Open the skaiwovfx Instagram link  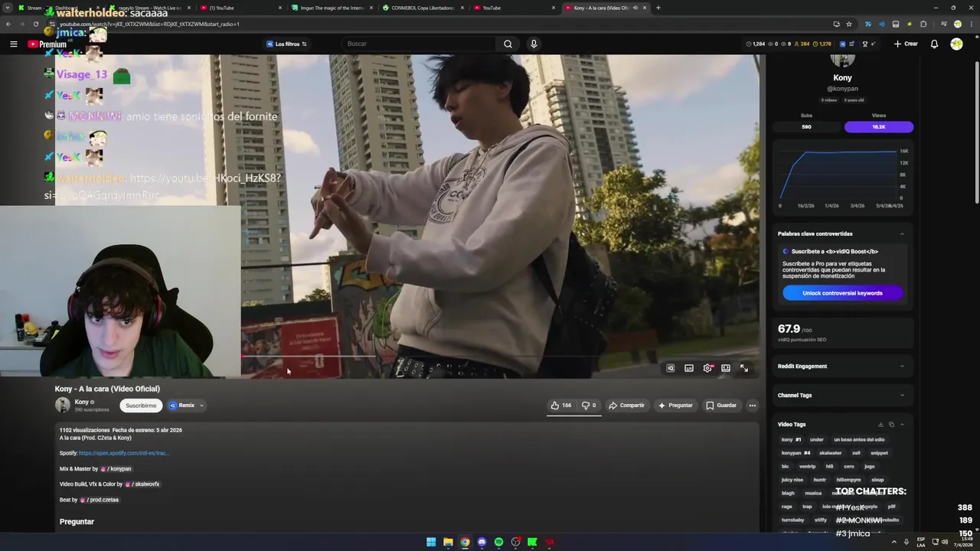(142, 484)
